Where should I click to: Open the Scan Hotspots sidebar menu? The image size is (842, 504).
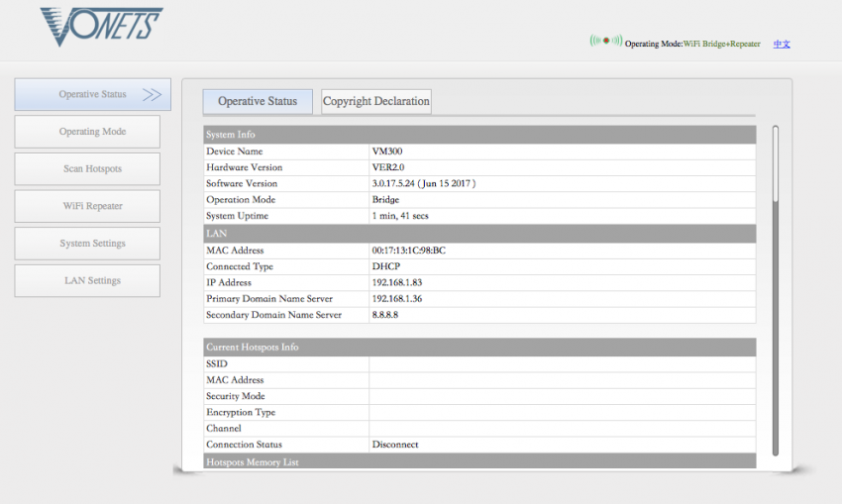point(87,168)
